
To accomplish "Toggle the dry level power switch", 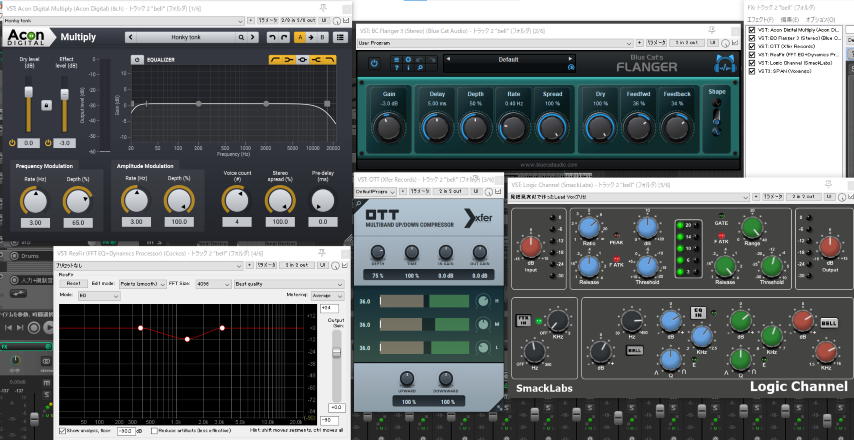I will pyautogui.click(x=12, y=143).
